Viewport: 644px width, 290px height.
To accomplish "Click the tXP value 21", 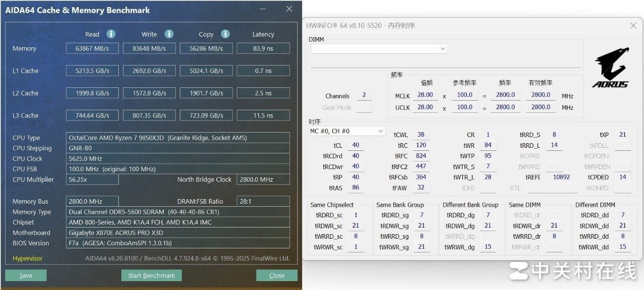I will tap(623, 135).
